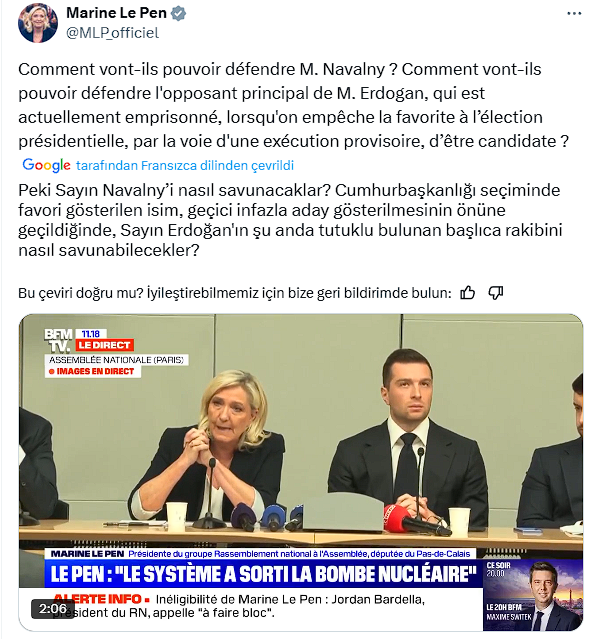Click the Google logo in translation notice
The image size is (598, 639).
tap(46, 165)
